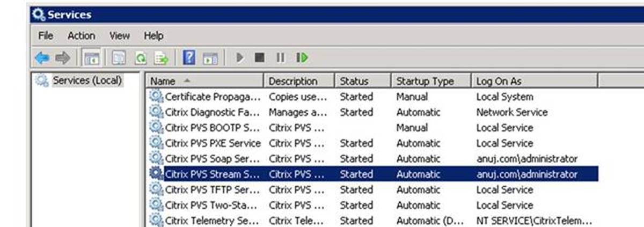Click gear icon for Citrix PVS Two-Stage service
The width and height of the screenshot is (644, 227).
pyautogui.click(x=156, y=205)
